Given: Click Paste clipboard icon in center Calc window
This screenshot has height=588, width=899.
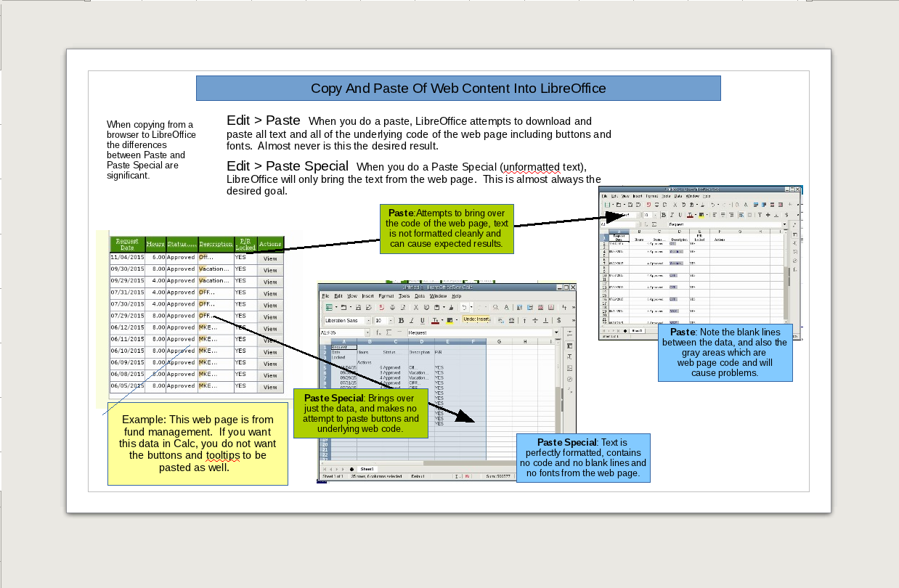Looking at the screenshot, I should (437, 307).
